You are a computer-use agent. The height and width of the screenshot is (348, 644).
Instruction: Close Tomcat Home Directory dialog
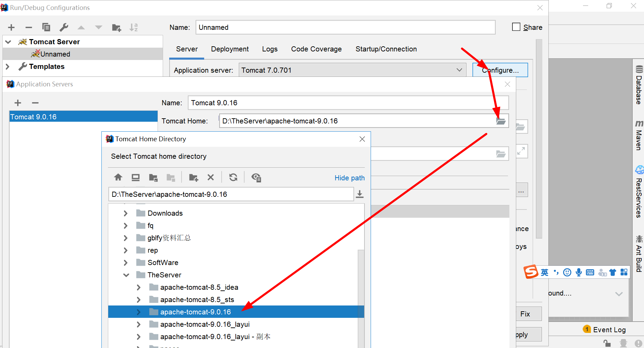click(362, 139)
